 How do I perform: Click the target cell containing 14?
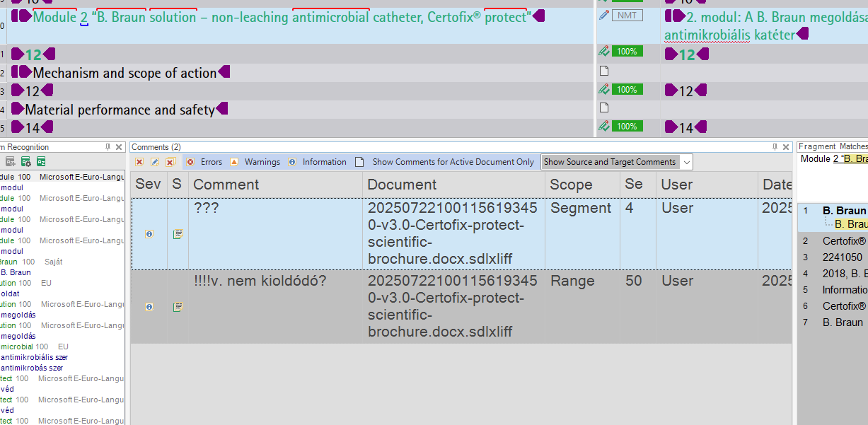click(764, 127)
